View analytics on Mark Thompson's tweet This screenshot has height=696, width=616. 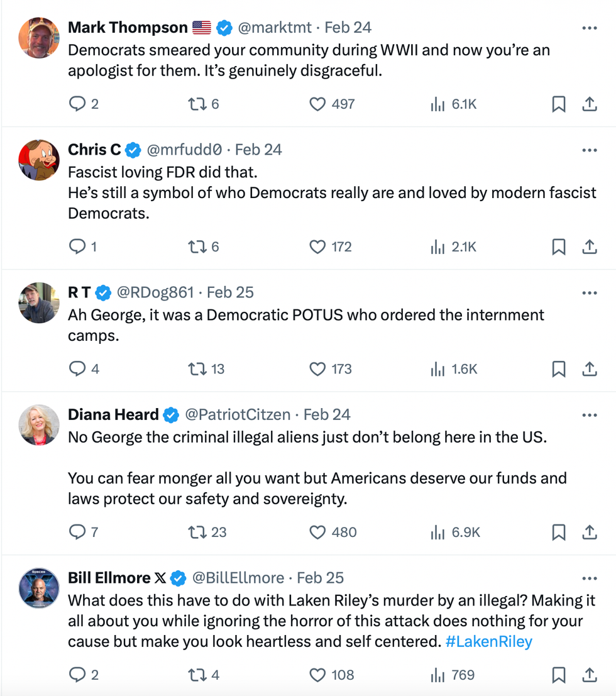coord(437,104)
